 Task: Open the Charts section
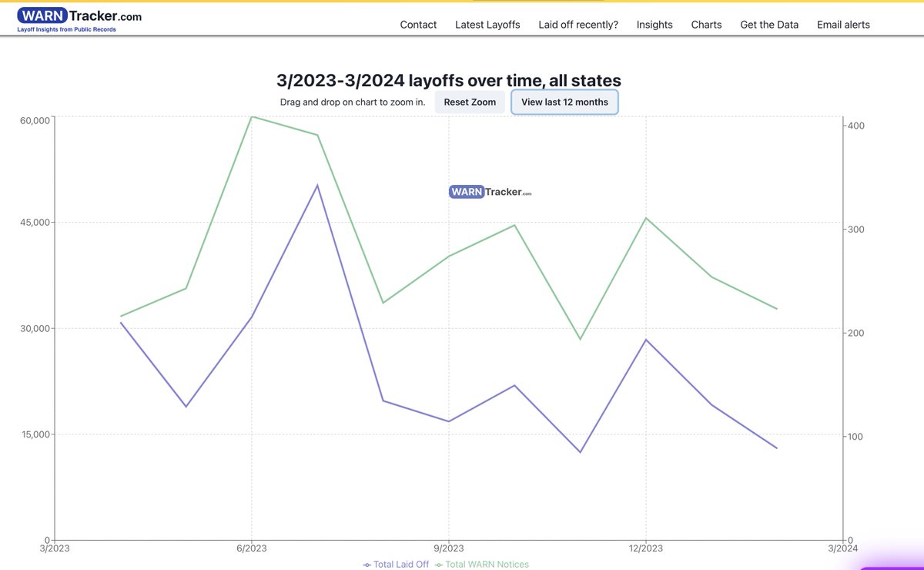tap(706, 25)
